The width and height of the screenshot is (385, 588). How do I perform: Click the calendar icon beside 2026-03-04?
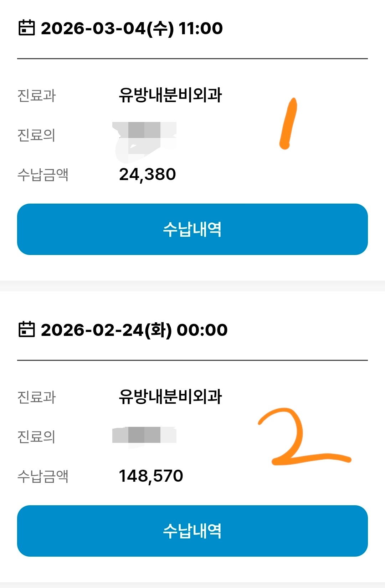(x=26, y=28)
